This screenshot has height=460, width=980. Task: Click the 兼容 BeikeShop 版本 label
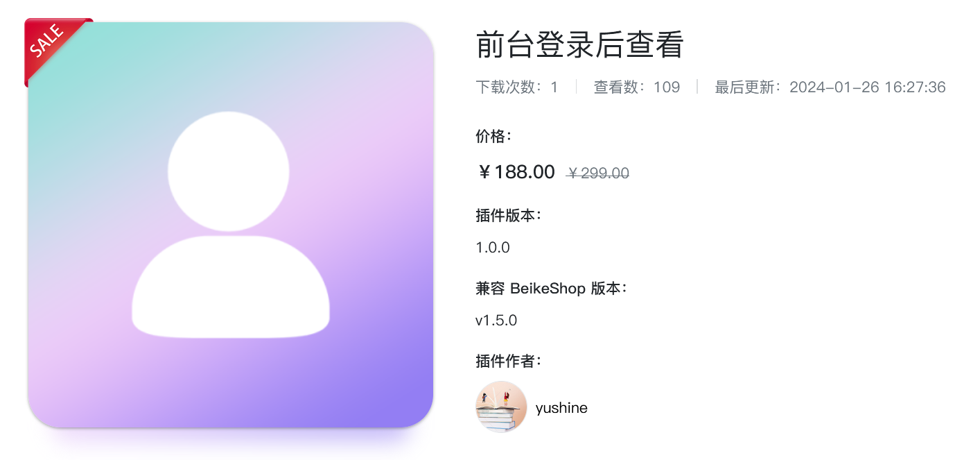[x=551, y=289]
